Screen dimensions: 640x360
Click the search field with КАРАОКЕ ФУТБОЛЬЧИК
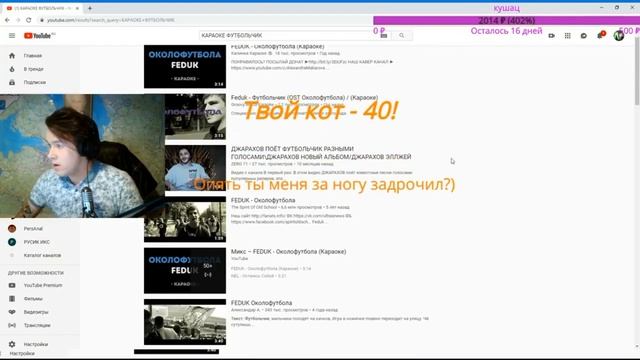click(x=290, y=36)
